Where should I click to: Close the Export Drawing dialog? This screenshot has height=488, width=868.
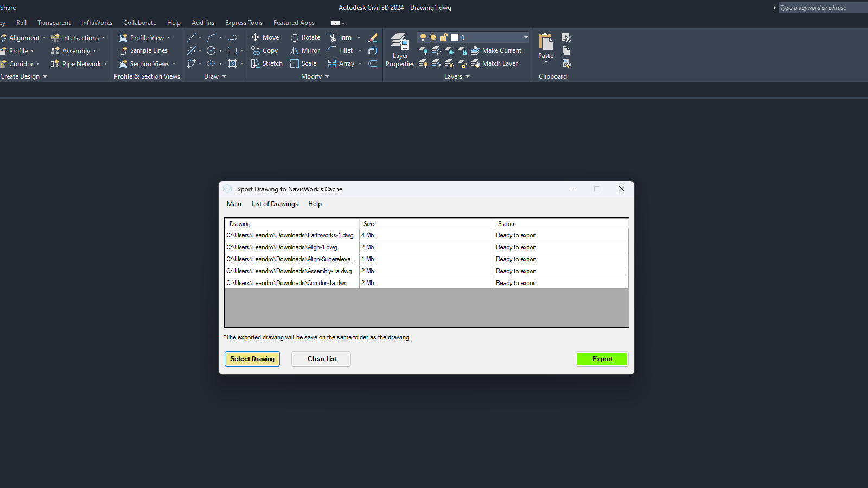point(622,189)
